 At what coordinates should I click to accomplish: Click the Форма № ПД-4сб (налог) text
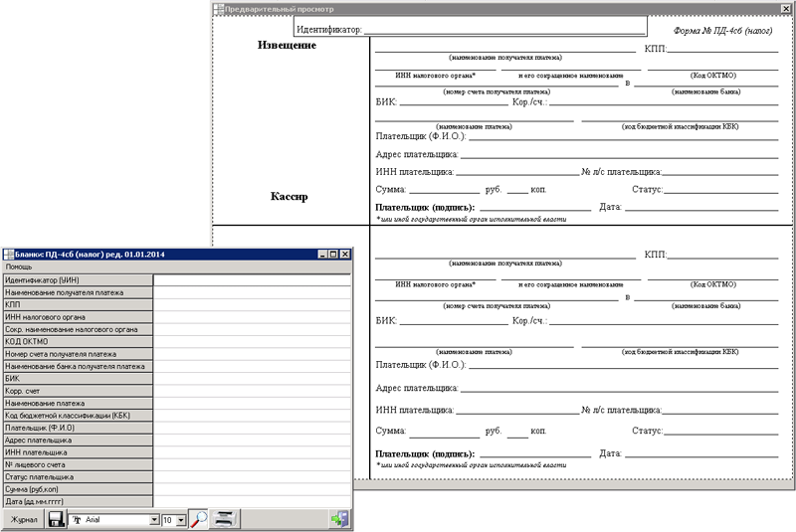pyautogui.click(x=723, y=31)
